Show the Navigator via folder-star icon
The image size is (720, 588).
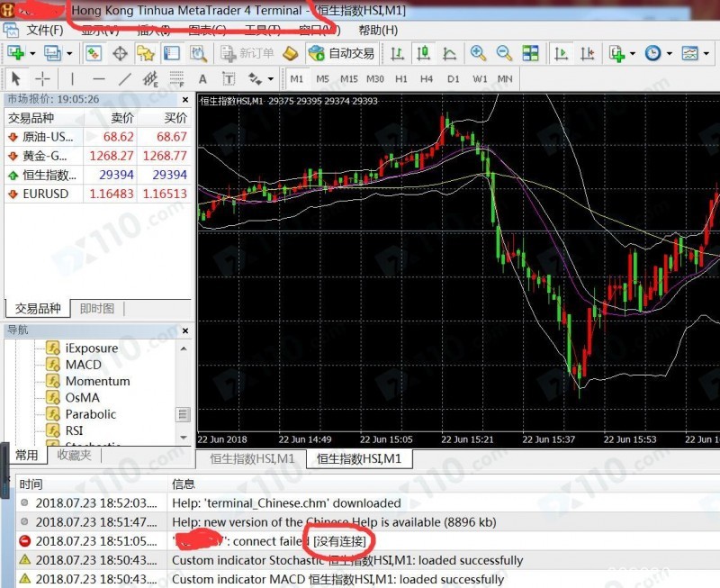[x=146, y=54]
